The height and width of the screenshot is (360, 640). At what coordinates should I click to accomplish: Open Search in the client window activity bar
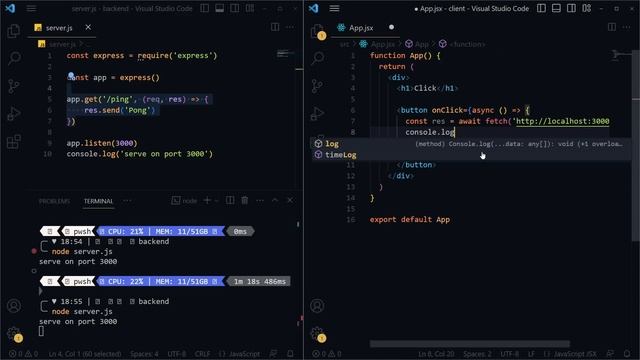[x=318, y=58]
